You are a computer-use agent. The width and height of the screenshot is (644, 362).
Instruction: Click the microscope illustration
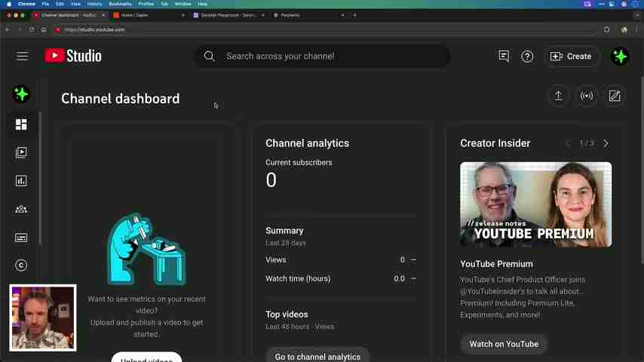tap(146, 249)
